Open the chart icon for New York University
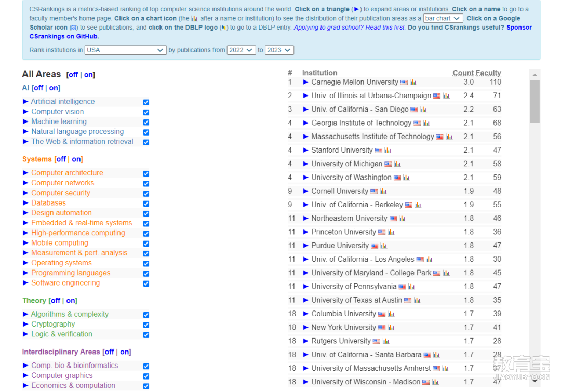The height and width of the screenshot is (392, 561). (391, 327)
